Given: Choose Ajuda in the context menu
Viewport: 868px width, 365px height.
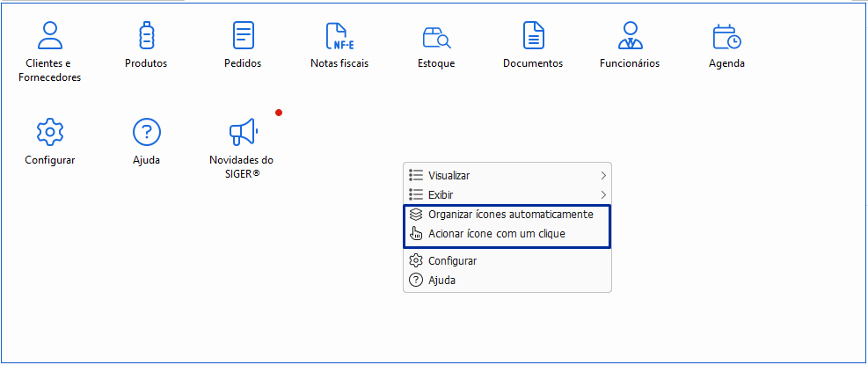Looking at the screenshot, I should tap(441, 281).
